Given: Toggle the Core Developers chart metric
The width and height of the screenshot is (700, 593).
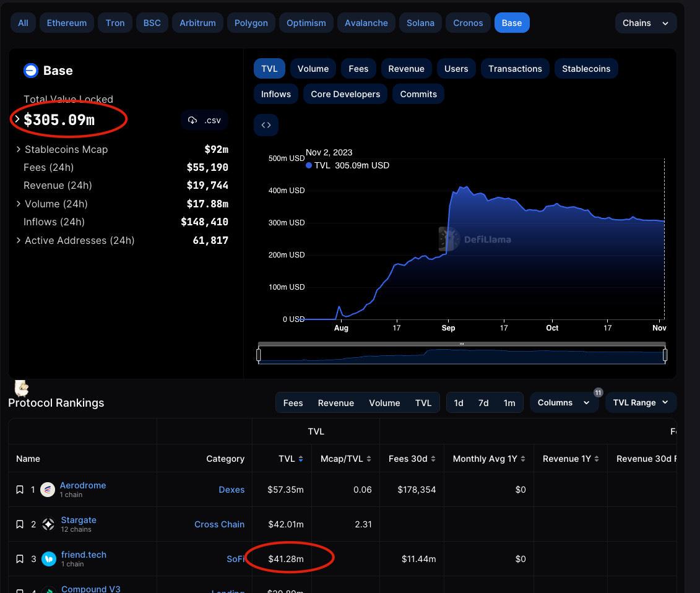Looking at the screenshot, I should pos(345,94).
